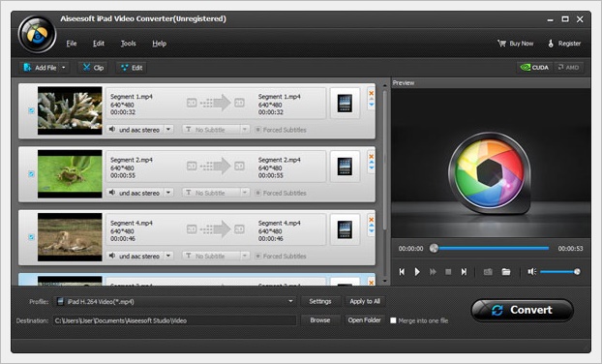Select the Segment 1.mp4 coral thumbnail
The image size is (602, 364).
coord(70,110)
